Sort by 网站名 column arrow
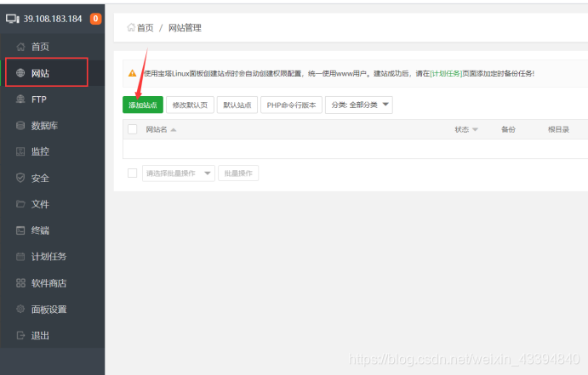The image size is (588, 375). (x=174, y=130)
